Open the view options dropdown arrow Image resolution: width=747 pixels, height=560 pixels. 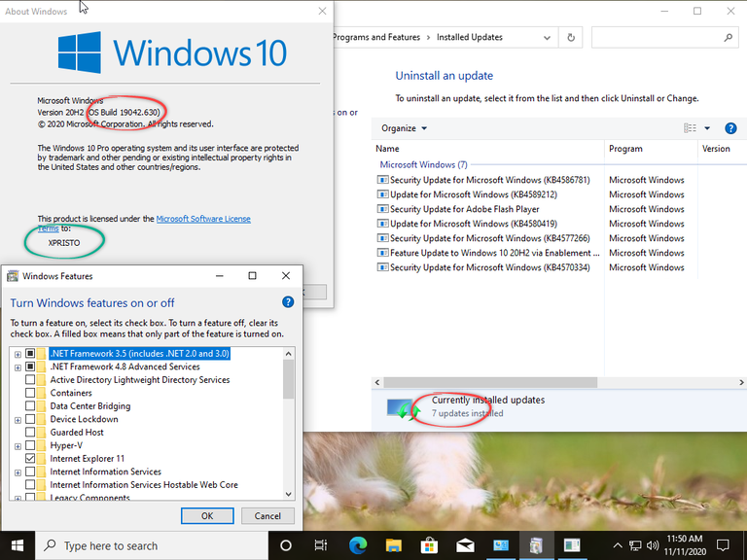click(x=707, y=128)
